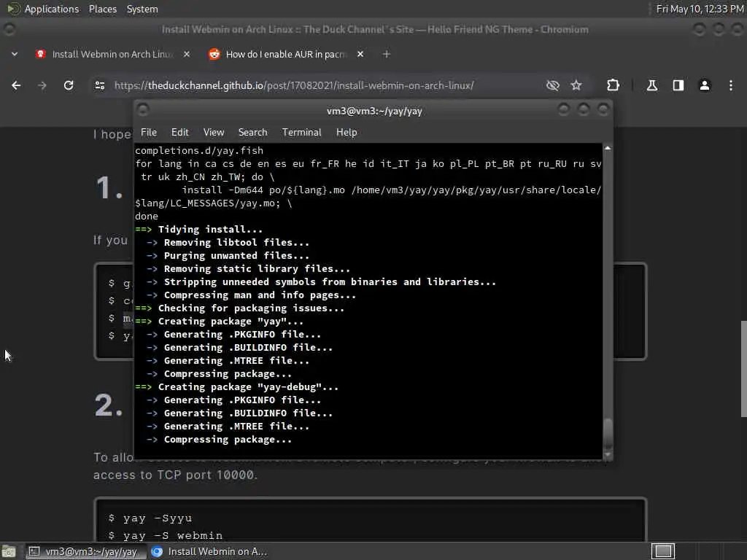This screenshot has height=560, width=747.
Task: Open the profile avatar menu
Action: tap(705, 85)
